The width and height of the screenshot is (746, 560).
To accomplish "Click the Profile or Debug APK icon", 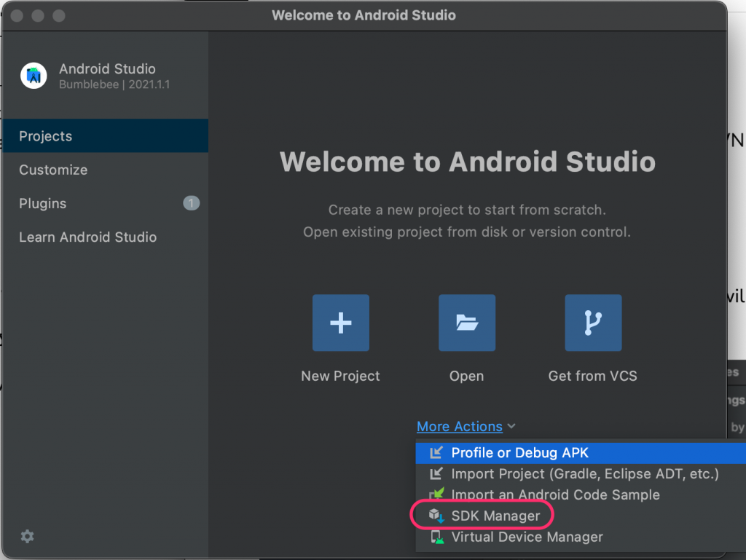I will coord(436,452).
